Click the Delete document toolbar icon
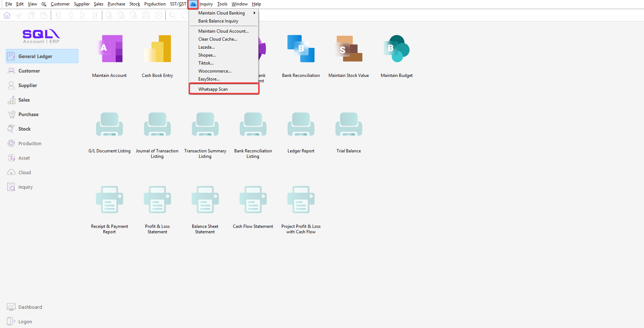 (134, 15)
